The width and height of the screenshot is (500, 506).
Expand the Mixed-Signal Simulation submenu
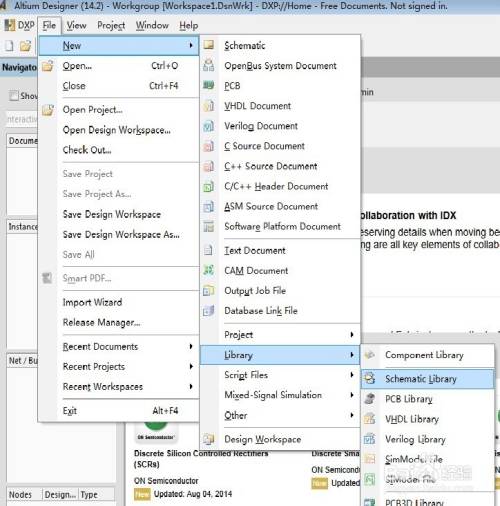coord(352,395)
